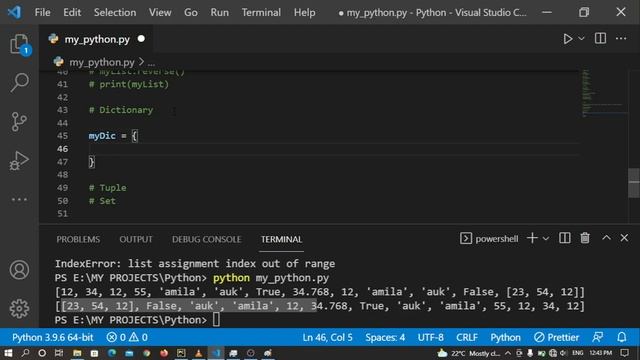The image size is (640, 360).
Task: Open the Terminal menu
Action: click(x=261, y=12)
